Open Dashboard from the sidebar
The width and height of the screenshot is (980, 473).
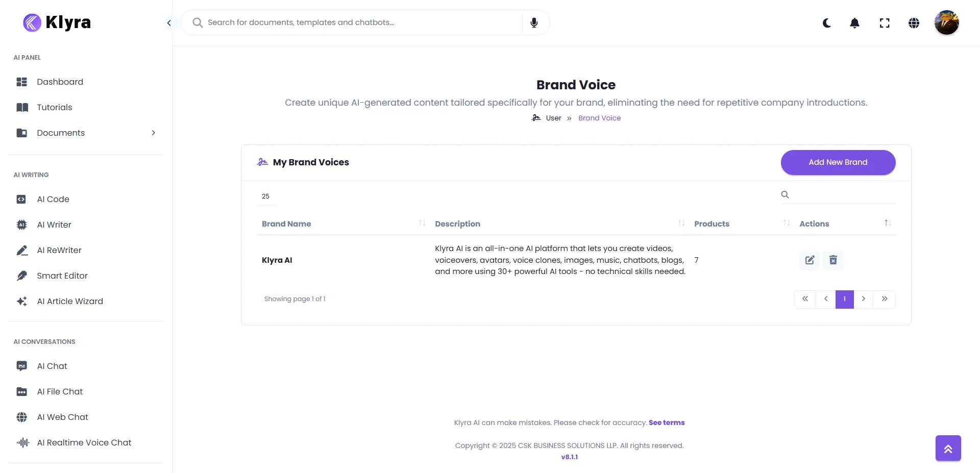60,82
